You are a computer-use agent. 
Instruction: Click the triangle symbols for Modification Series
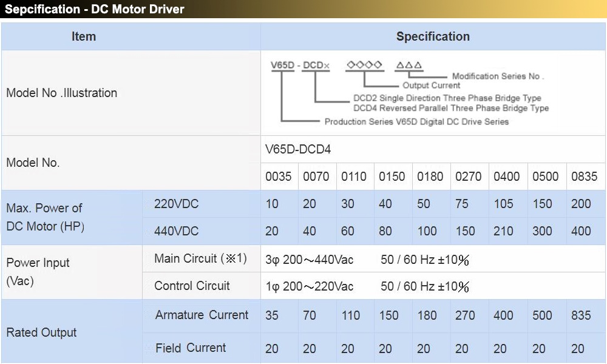tap(409, 65)
